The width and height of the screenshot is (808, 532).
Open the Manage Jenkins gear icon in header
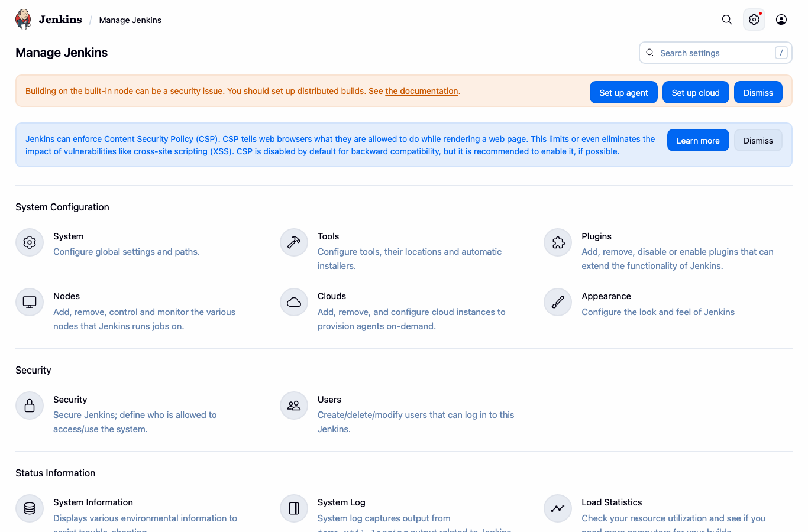tap(754, 20)
